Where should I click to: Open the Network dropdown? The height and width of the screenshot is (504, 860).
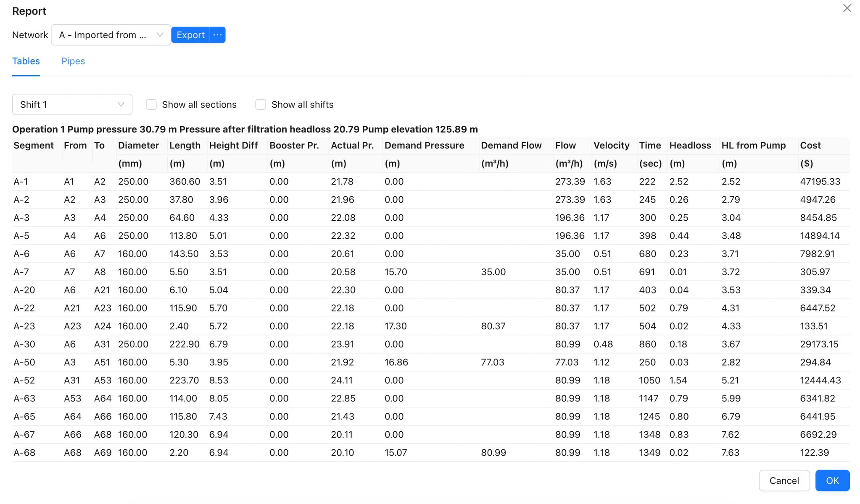click(x=111, y=35)
